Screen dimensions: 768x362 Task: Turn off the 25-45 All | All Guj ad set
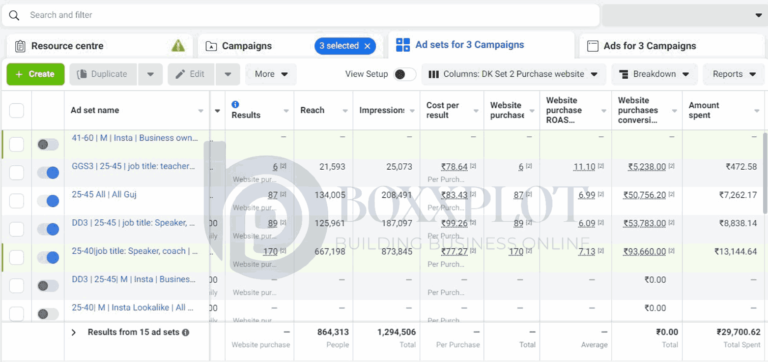pyautogui.click(x=48, y=201)
